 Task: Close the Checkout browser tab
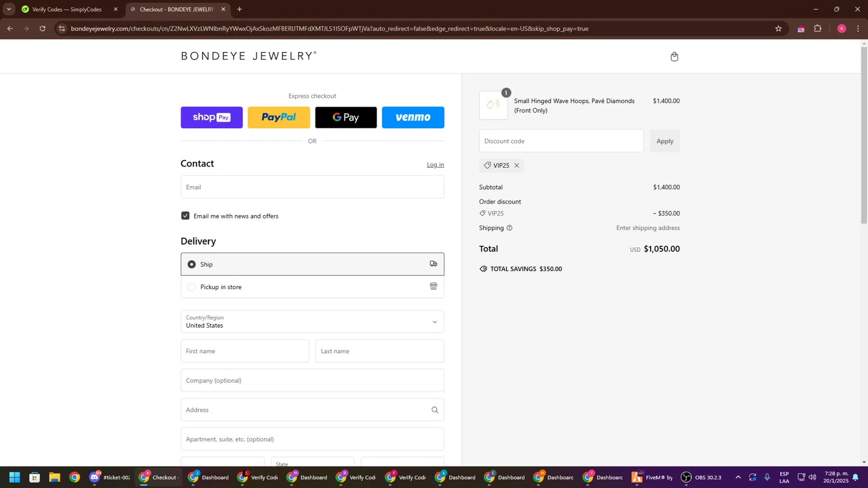223,9
